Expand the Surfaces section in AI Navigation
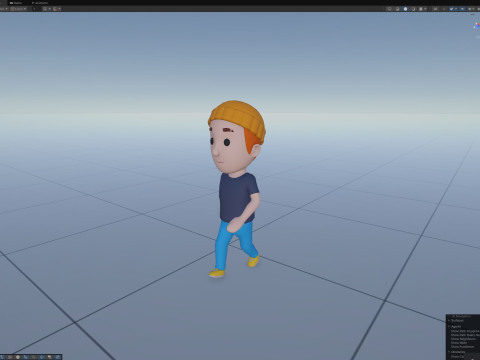 coord(449,320)
